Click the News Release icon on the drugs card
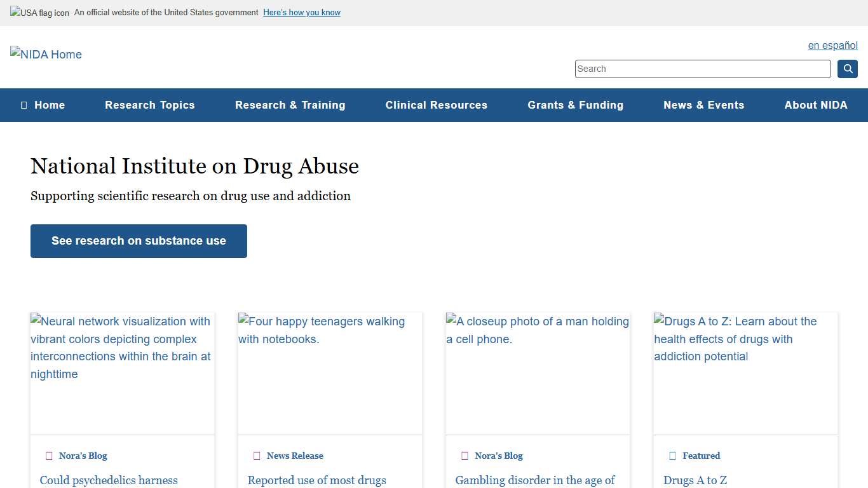The width and height of the screenshot is (868, 488). click(x=257, y=456)
